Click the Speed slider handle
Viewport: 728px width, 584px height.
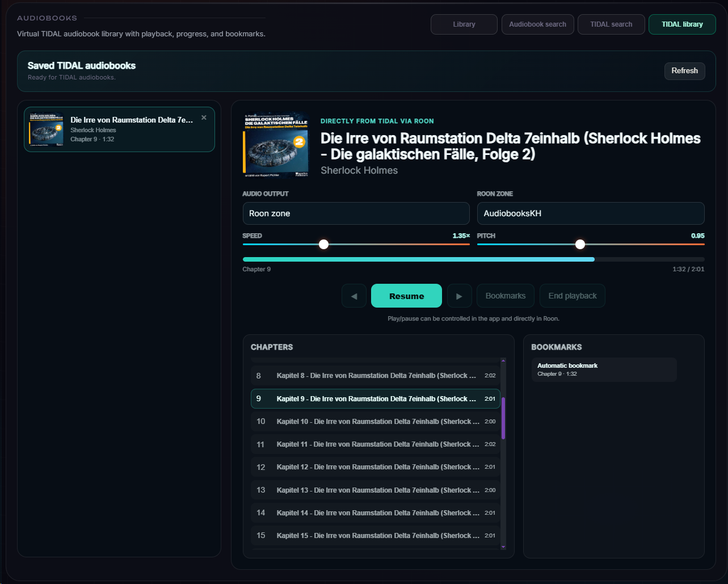click(323, 244)
